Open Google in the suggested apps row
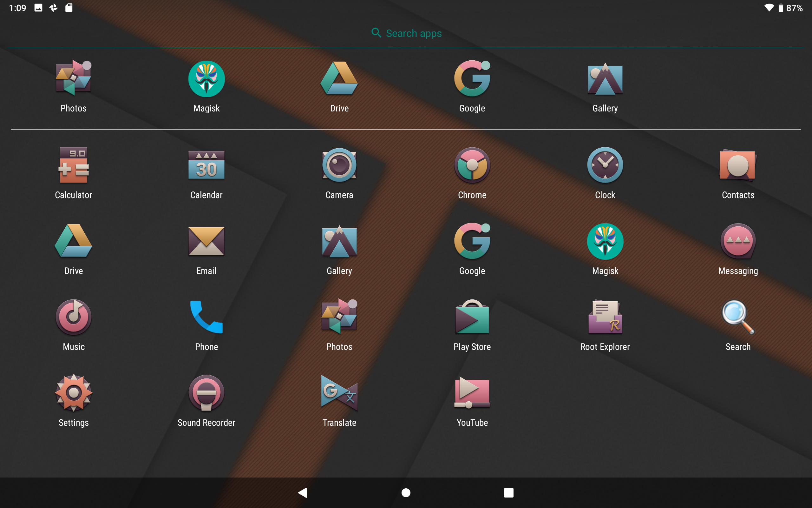The width and height of the screenshot is (812, 508). point(472,78)
